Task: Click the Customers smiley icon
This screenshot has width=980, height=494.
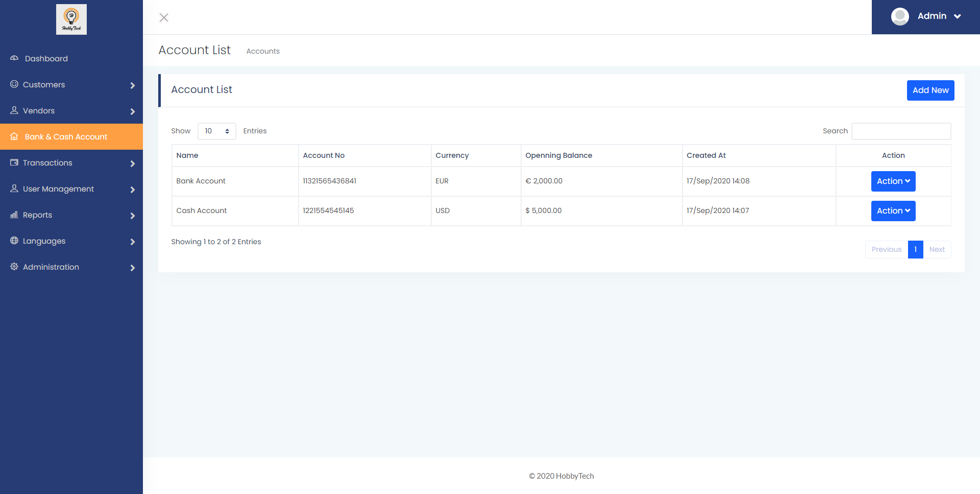Action: click(14, 84)
